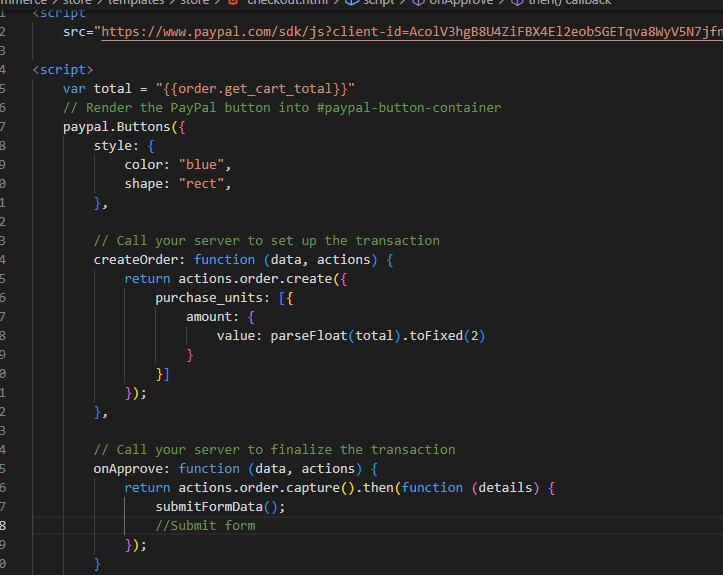
Task: Click the paypal.Buttons call
Action: [117, 127]
